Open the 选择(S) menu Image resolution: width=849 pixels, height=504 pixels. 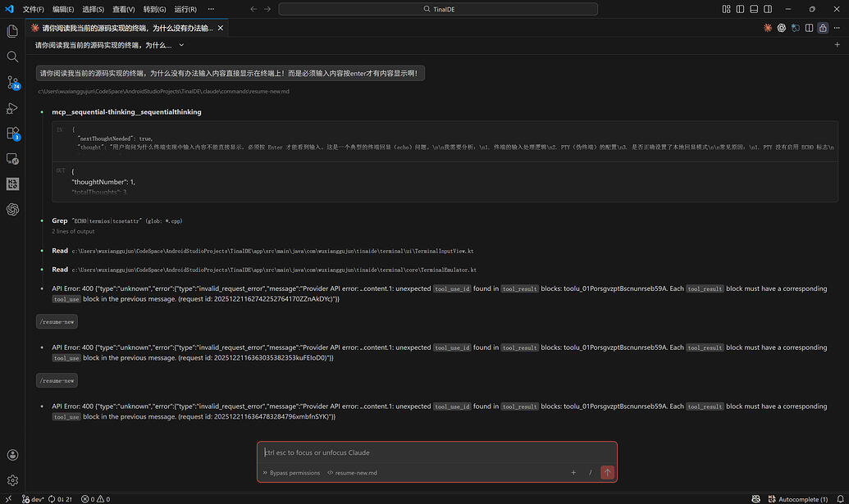(x=94, y=9)
